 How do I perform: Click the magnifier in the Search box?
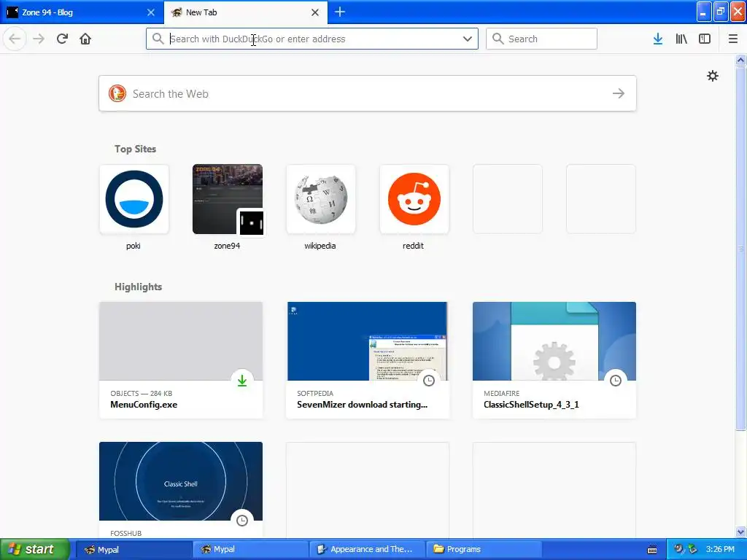pyautogui.click(x=498, y=39)
